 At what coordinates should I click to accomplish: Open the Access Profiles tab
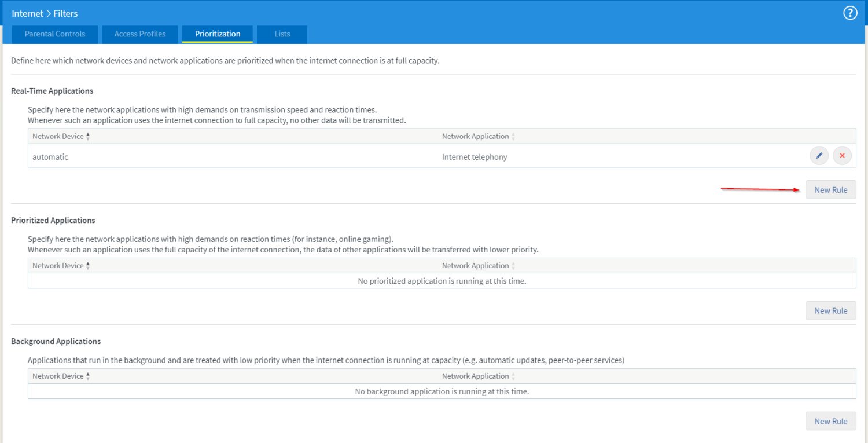(x=139, y=34)
